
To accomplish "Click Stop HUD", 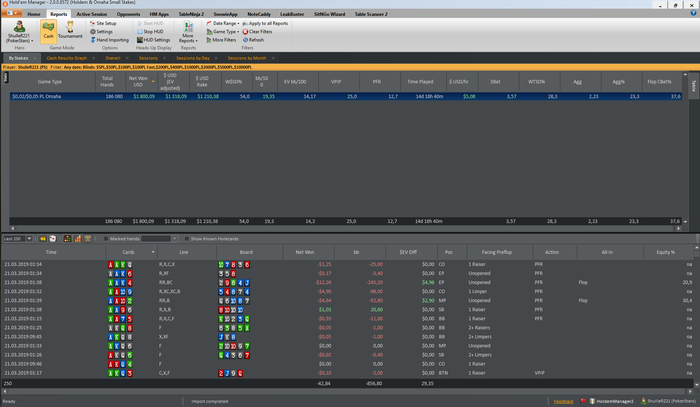I will [150, 32].
